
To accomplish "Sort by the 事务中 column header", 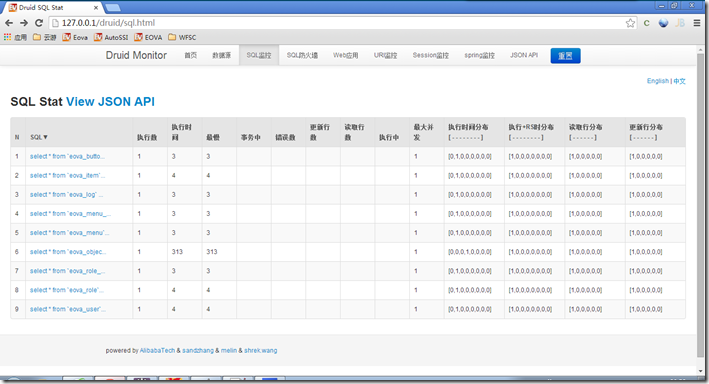I will [x=251, y=137].
